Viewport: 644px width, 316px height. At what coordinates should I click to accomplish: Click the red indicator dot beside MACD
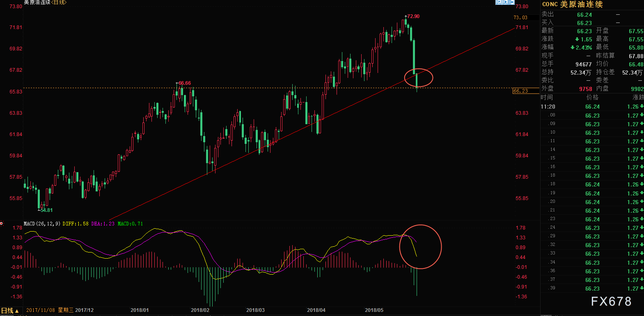coord(2,224)
